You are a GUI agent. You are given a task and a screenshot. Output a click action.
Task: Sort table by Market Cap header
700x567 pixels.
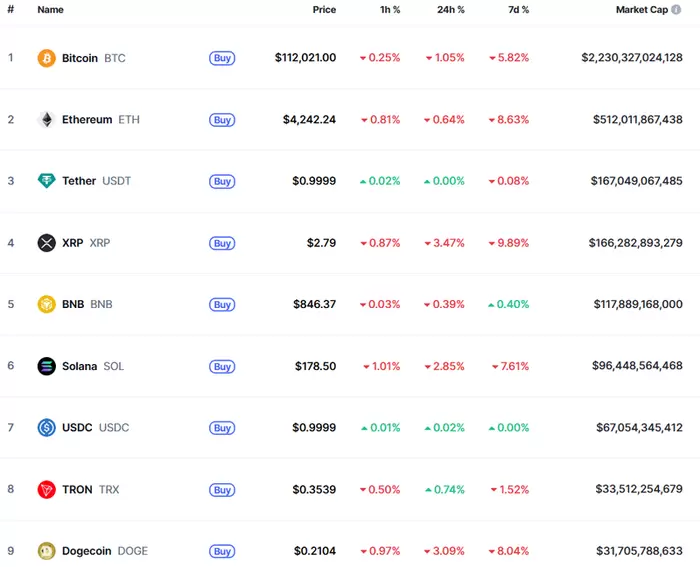pyautogui.click(x=641, y=9)
